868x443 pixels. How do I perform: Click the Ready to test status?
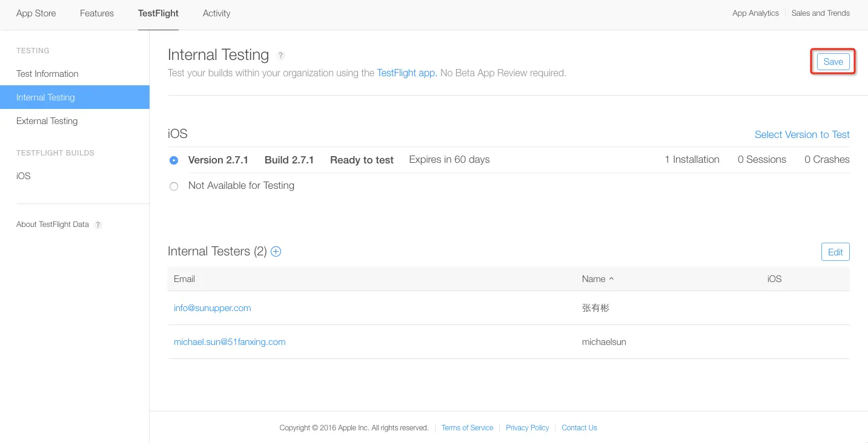pyautogui.click(x=362, y=160)
